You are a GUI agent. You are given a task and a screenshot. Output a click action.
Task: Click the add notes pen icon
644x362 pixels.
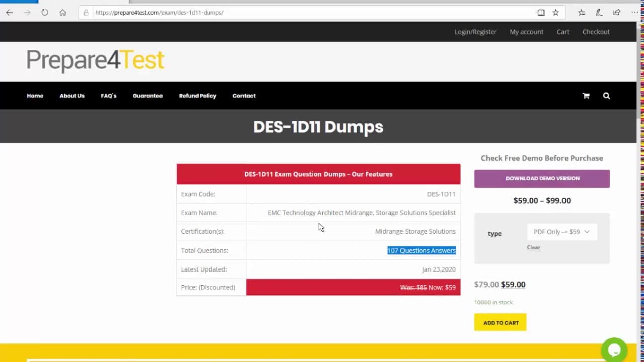(x=599, y=12)
